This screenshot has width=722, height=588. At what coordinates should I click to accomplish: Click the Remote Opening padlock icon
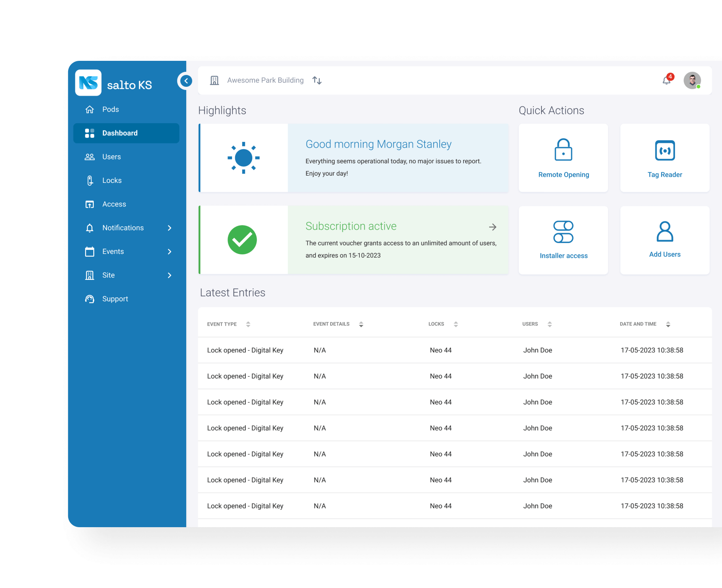pos(563,150)
